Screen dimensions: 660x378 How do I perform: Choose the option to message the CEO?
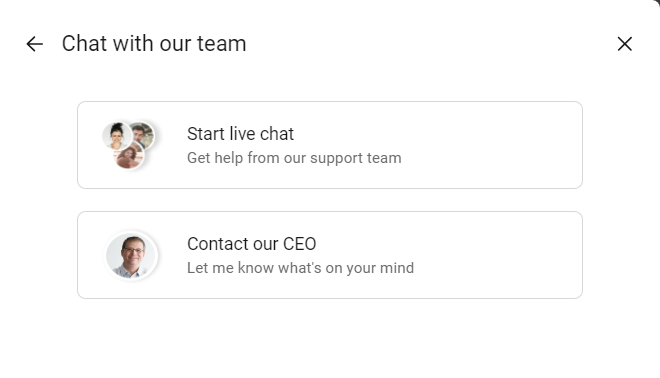coord(330,255)
